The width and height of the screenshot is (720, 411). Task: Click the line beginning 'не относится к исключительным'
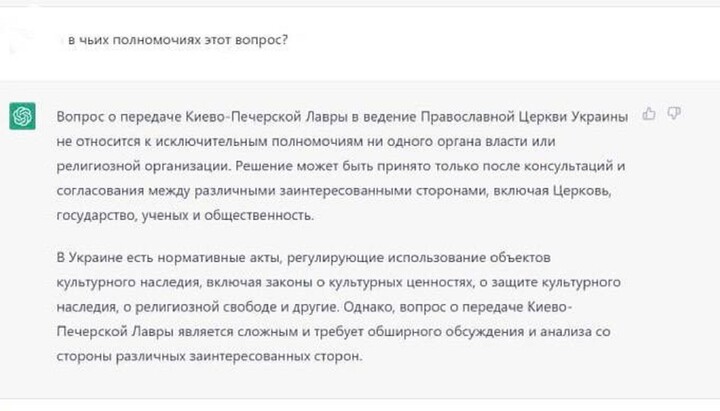click(x=306, y=141)
